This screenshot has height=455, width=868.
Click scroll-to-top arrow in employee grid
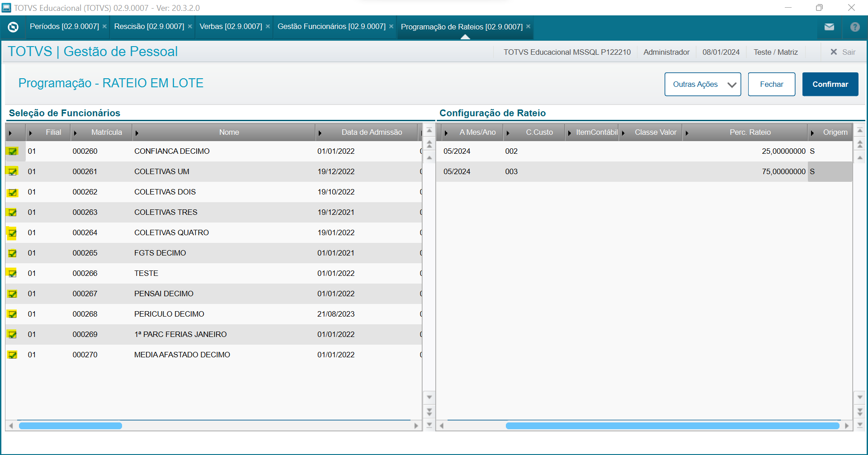(429, 131)
